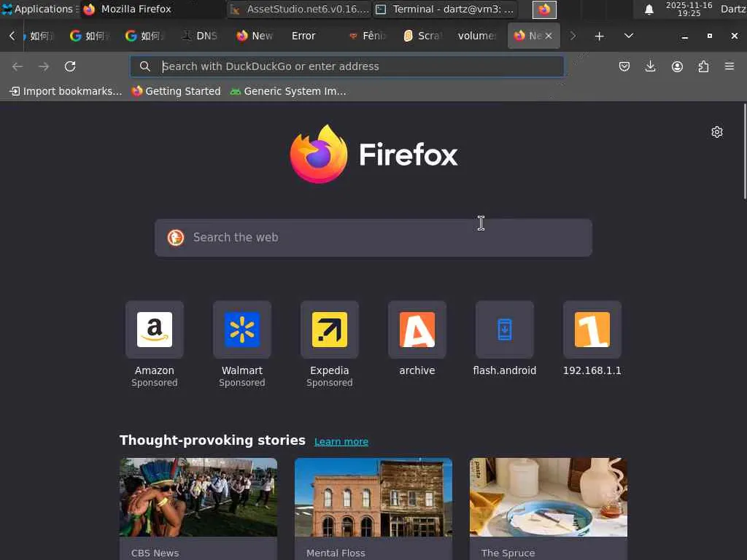747x560 pixels.
Task: Focus the address bar field
Action: tap(347, 66)
